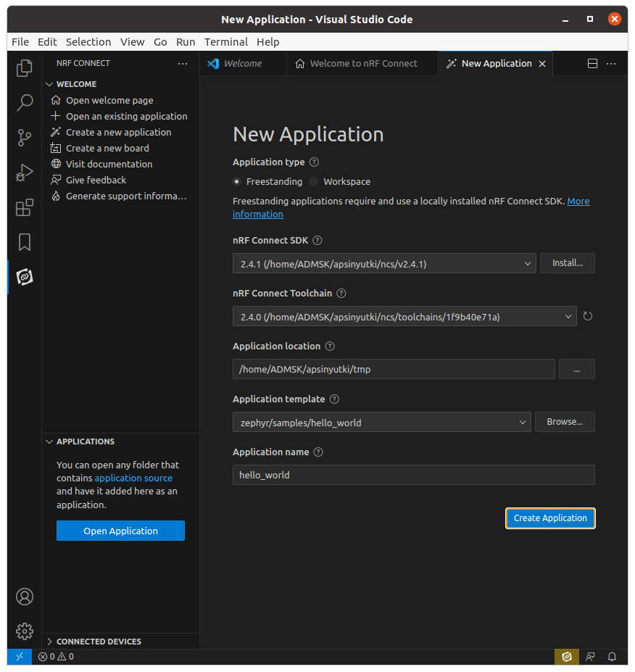Click the Browse... template button
Viewport: 635px width, 672px height.
[565, 422]
